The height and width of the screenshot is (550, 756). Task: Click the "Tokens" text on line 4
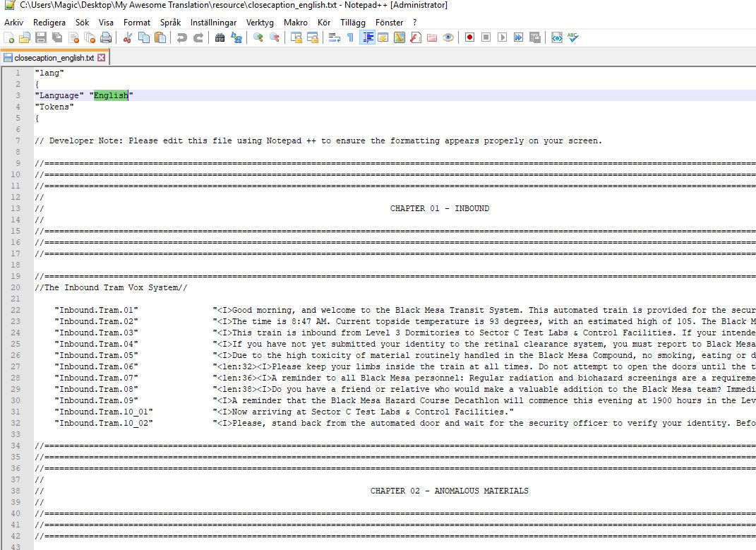(x=54, y=107)
